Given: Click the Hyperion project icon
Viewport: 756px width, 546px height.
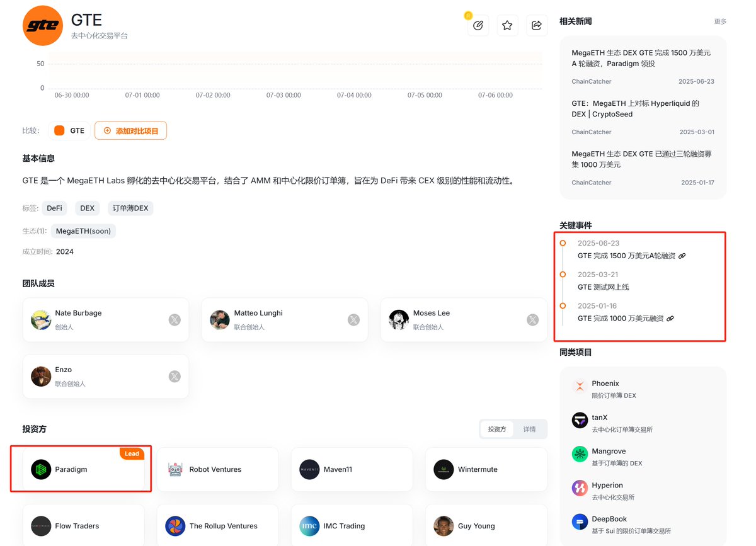Looking at the screenshot, I should 580,488.
